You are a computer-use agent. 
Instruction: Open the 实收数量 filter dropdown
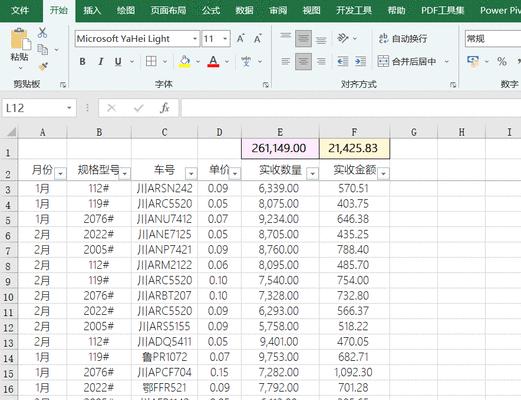click(x=312, y=174)
